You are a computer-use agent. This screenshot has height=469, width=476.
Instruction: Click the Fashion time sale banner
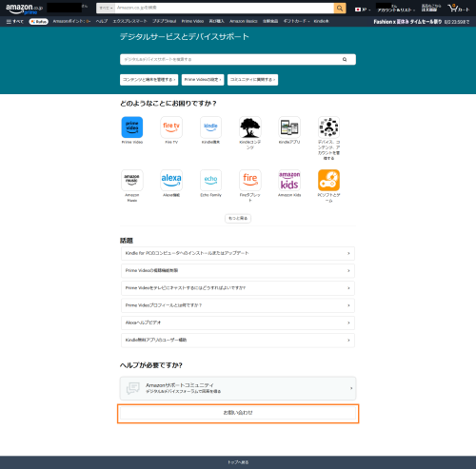pyautogui.click(x=421, y=22)
